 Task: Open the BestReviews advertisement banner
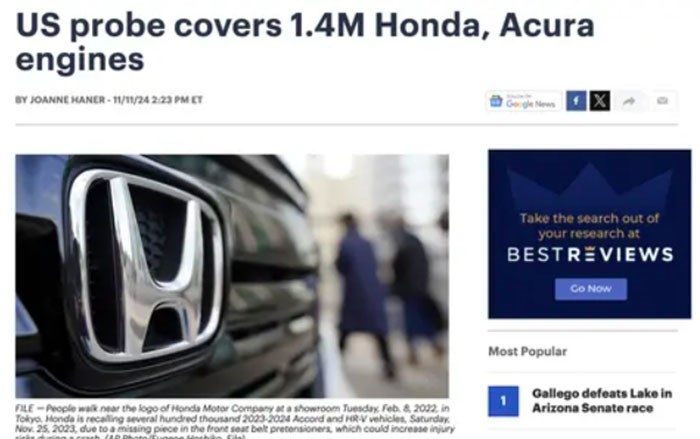click(589, 234)
